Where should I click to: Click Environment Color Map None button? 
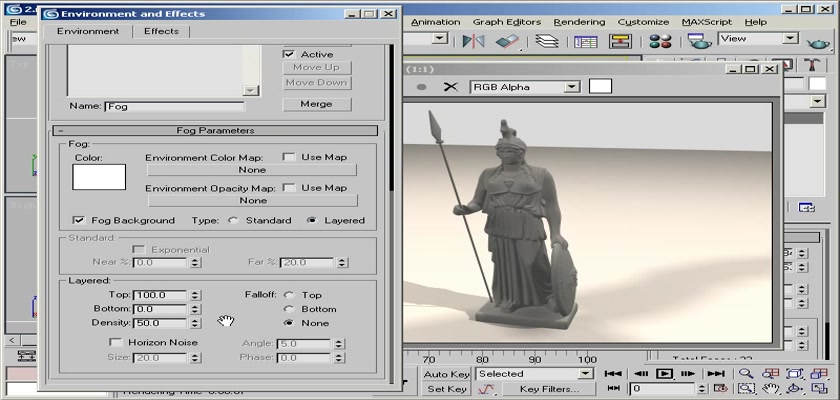click(252, 170)
